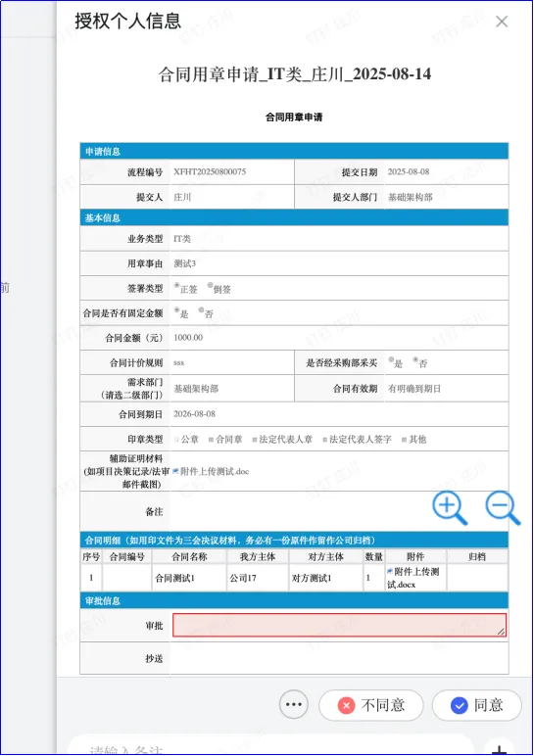
Task: Click submit date 2025-08-08
Action: [409, 171]
